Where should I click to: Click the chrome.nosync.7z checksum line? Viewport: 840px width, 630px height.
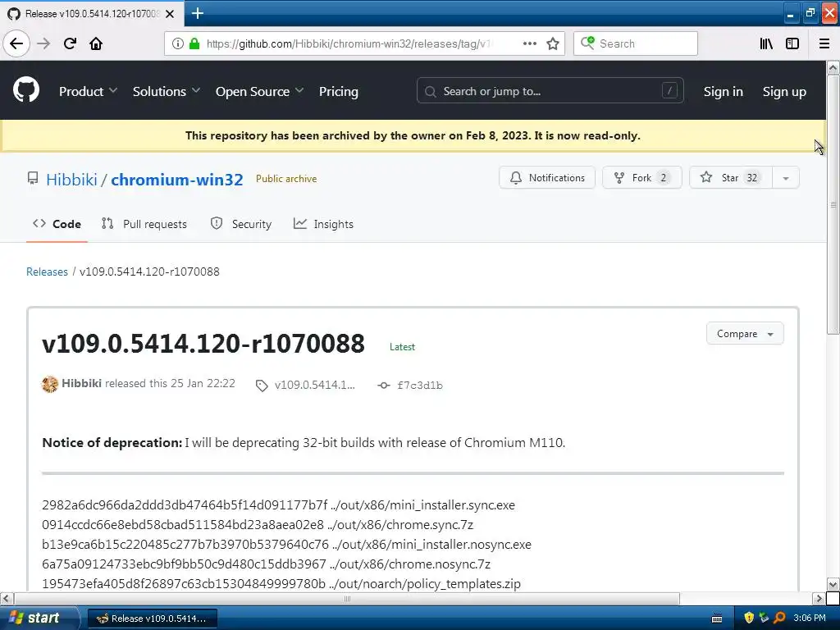[267, 564]
